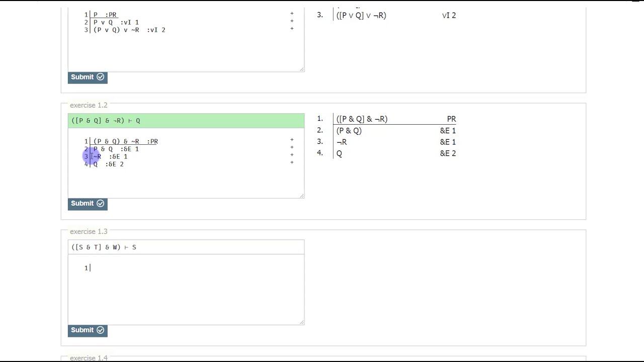Click the plus icon beside 'P v Q :vI 1' line

tap(292, 21)
